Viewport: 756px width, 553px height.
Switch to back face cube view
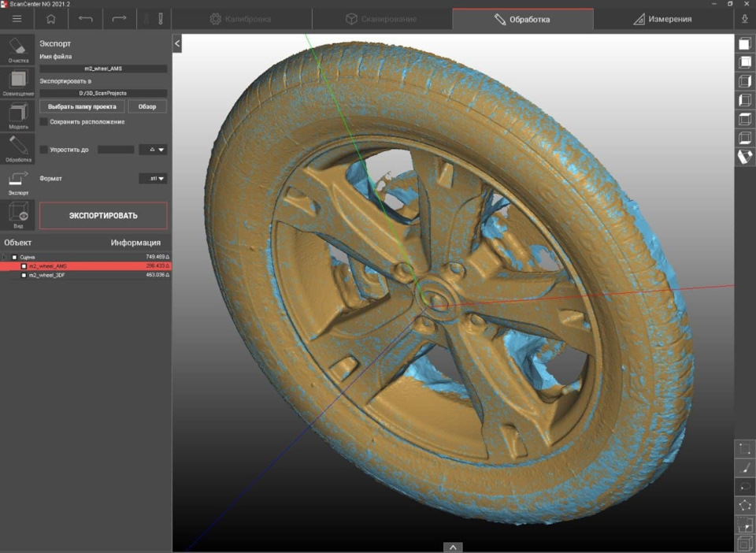click(745, 62)
